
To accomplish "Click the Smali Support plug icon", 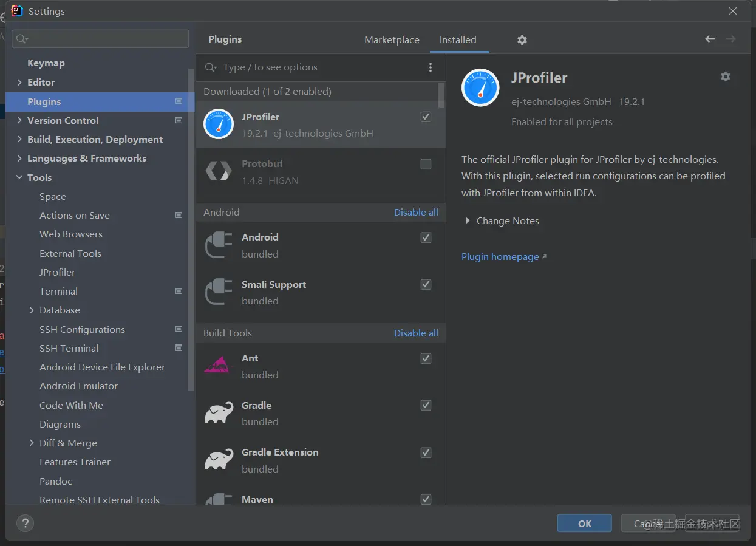I will coord(219,292).
